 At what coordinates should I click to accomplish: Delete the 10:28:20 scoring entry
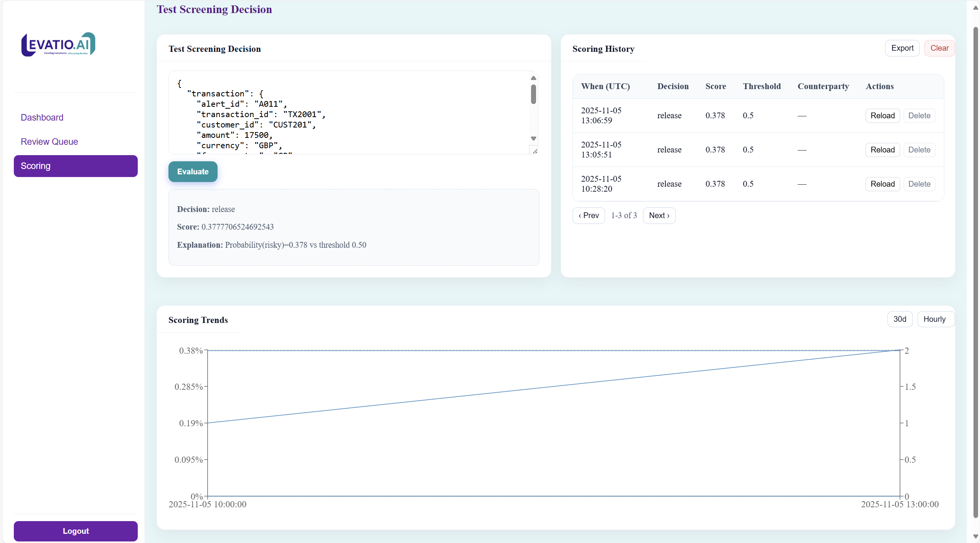(919, 184)
